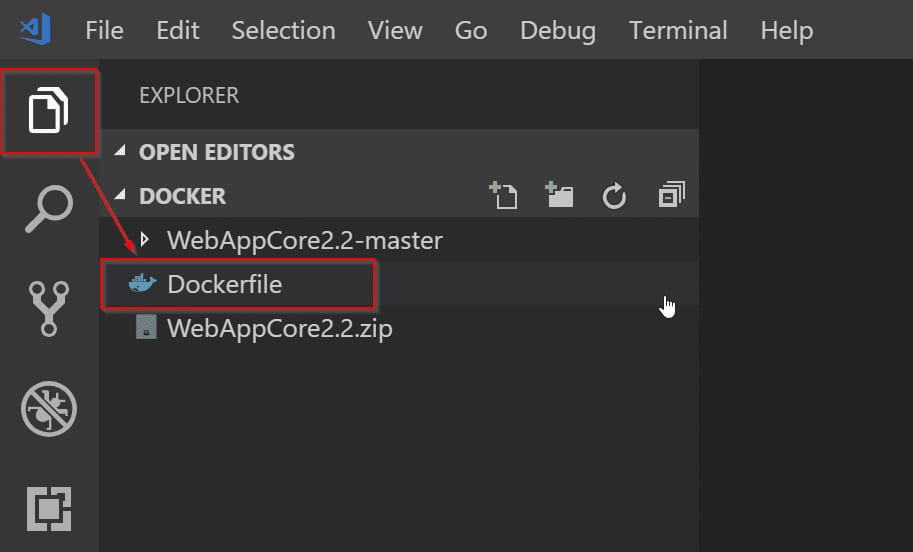Open the Selection menu
The image size is (913, 552).
click(284, 30)
